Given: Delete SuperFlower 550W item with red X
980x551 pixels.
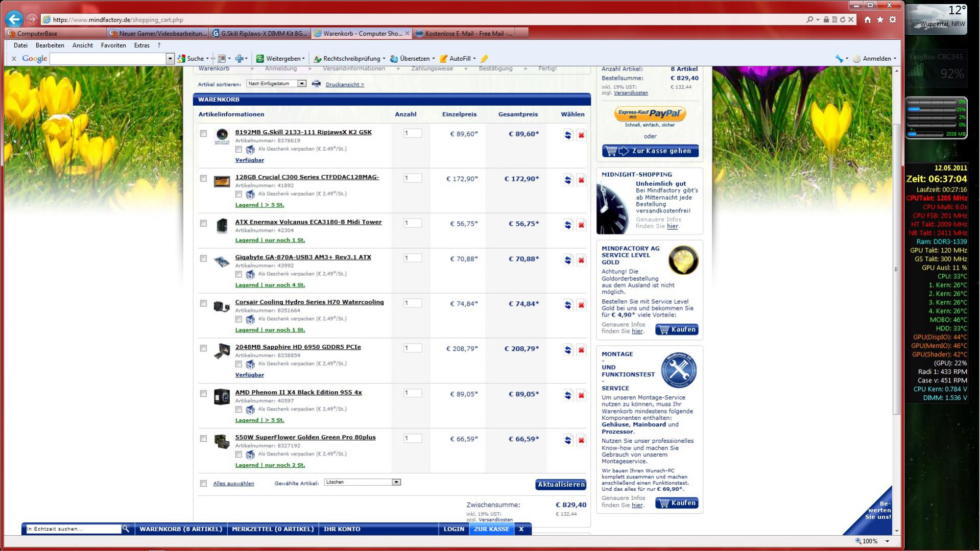Looking at the screenshot, I should pyautogui.click(x=581, y=440).
